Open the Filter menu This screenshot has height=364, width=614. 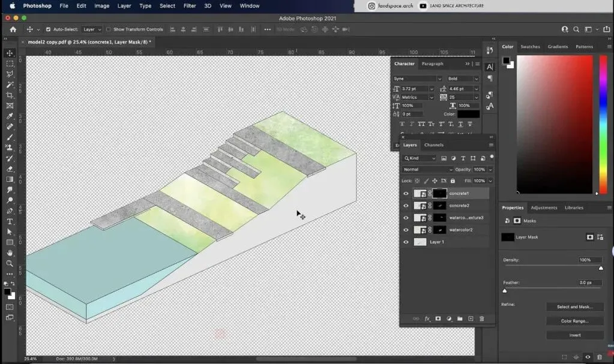pos(190,6)
